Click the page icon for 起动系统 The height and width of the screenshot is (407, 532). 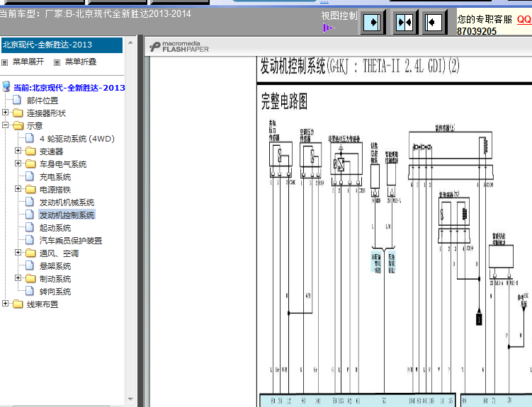click(x=30, y=227)
